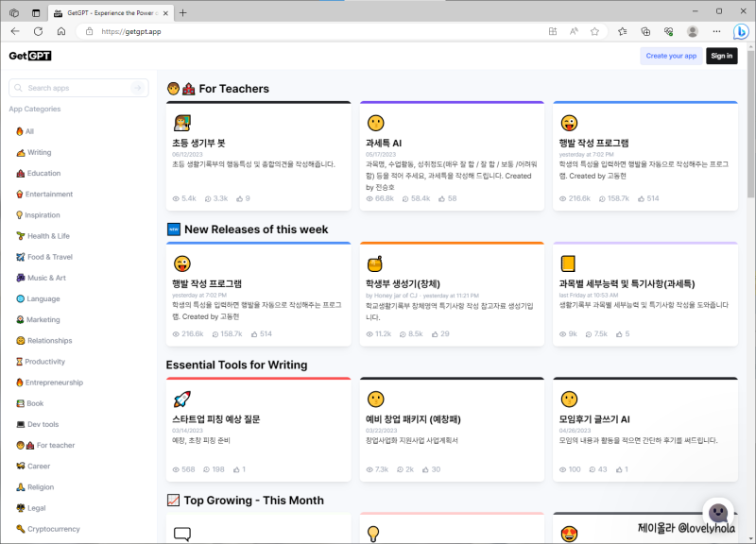Open vertical tabs panel icon

[x=36, y=13]
